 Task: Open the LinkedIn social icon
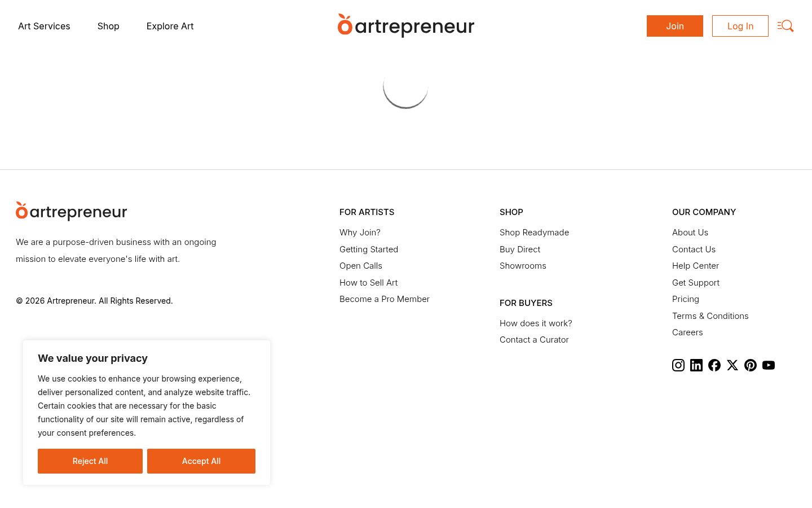pyautogui.click(x=696, y=365)
